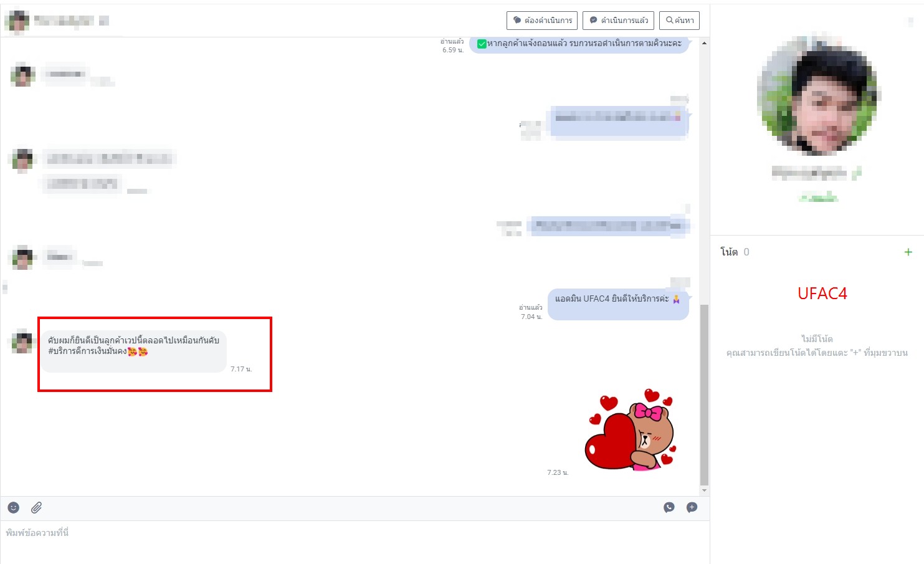The image size is (924, 564).
Task: Click the ค้นหา search button
Action: coord(679,21)
